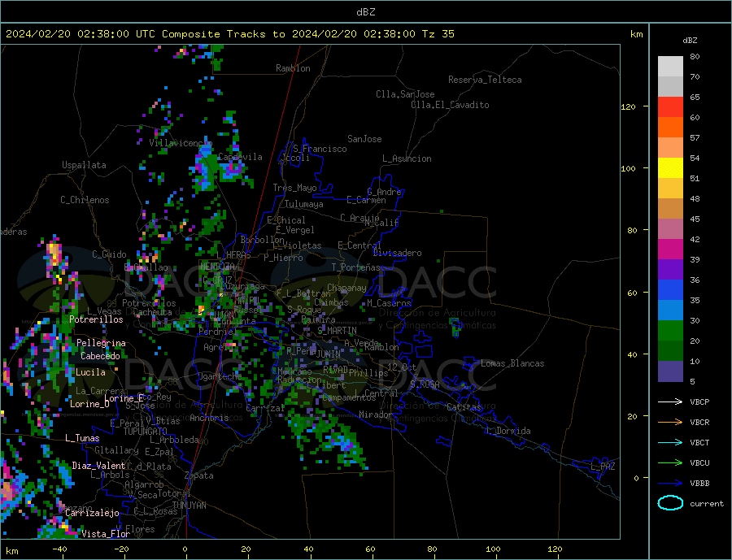This screenshot has width=732, height=560.
Task: Click the mauve 42-45 dBZ swatch
Action: click(670, 228)
